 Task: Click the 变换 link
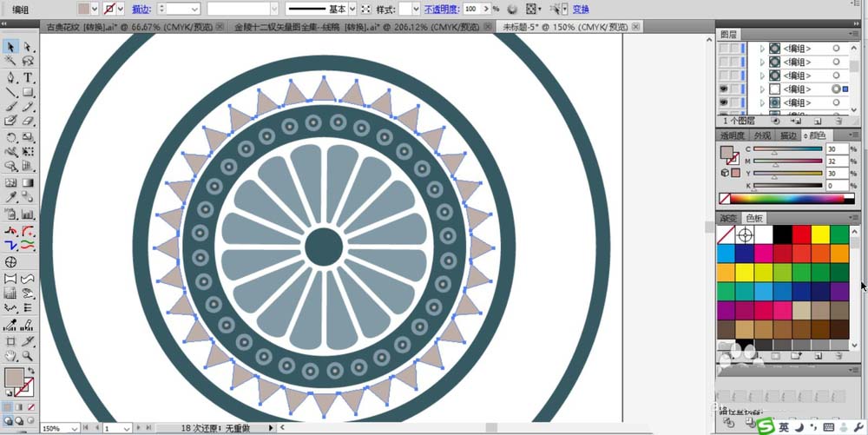tap(581, 10)
